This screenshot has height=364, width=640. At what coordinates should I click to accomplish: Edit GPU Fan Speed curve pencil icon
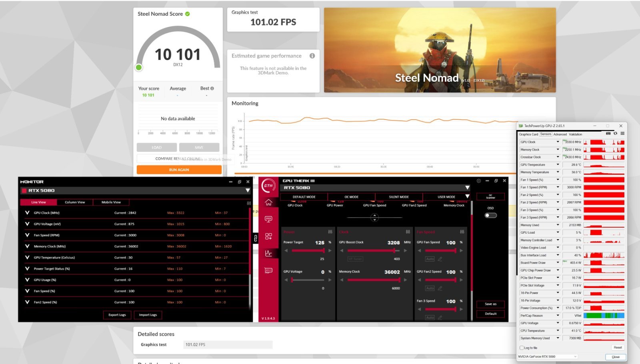(440, 259)
